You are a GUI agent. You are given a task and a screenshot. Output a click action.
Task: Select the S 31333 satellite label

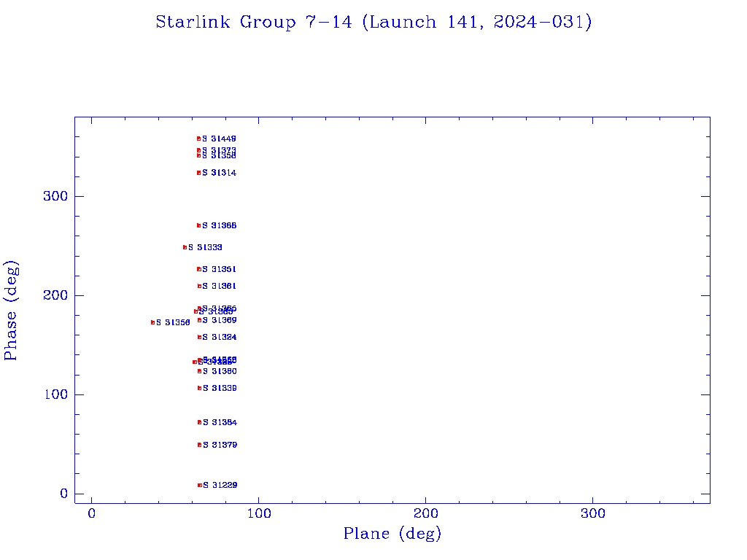[205, 247]
